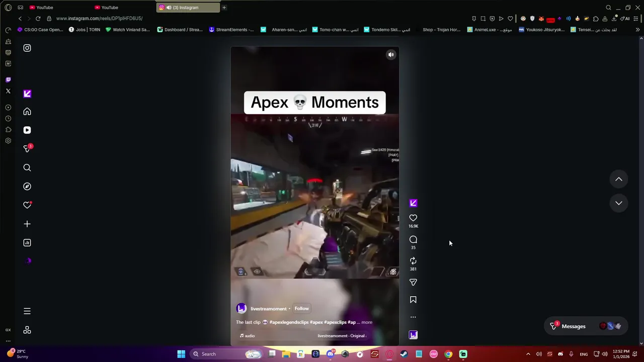Image resolution: width=644 pixels, height=362 pixels.
Task: Create a new post with plus icon
Action: pos(27,224)
